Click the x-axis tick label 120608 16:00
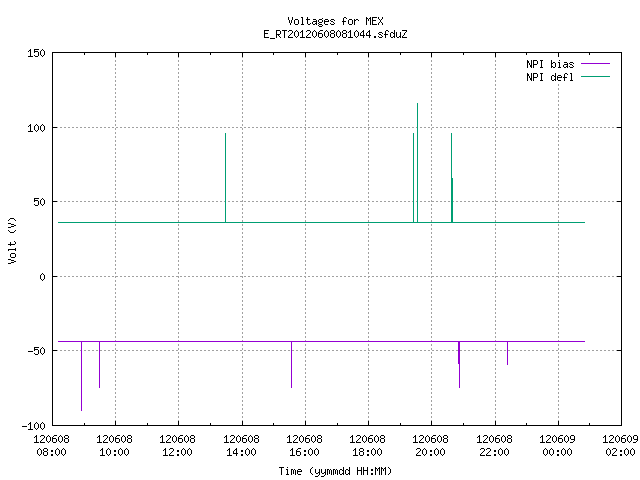Screen dimensions: 640x480 point(304,446)
